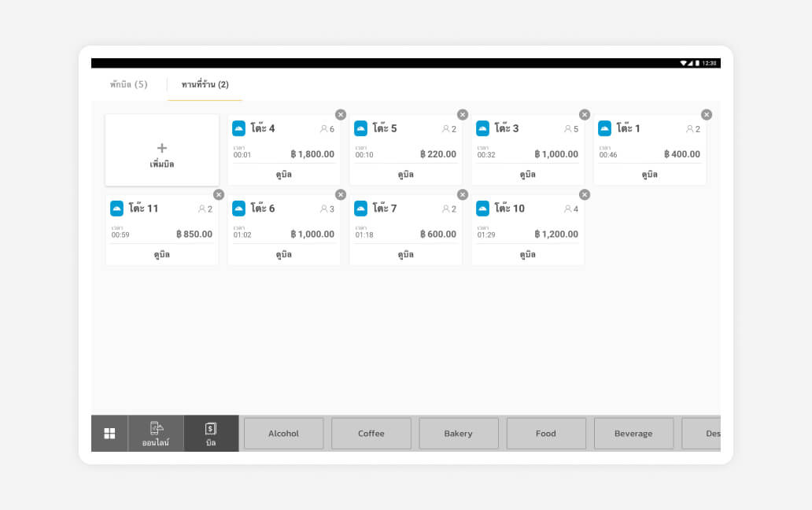View bill for โต๊ะ 6 via ดูบิล
Viewport: 812px width, 510px height.
284,254
